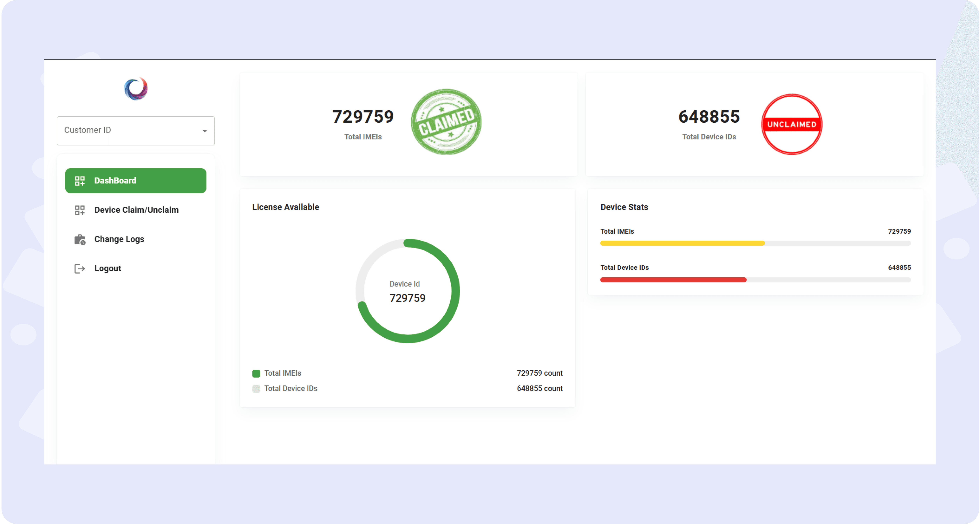Open Device Claim/Unclaim page
Image resolution: width=980 pixels, height=524 pixels.
pos(136,210)
